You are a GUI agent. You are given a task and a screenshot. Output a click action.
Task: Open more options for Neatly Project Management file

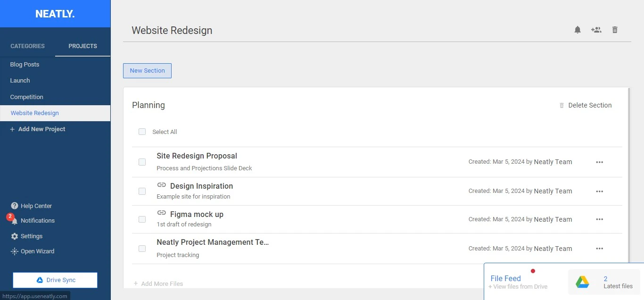click(600, 249)
